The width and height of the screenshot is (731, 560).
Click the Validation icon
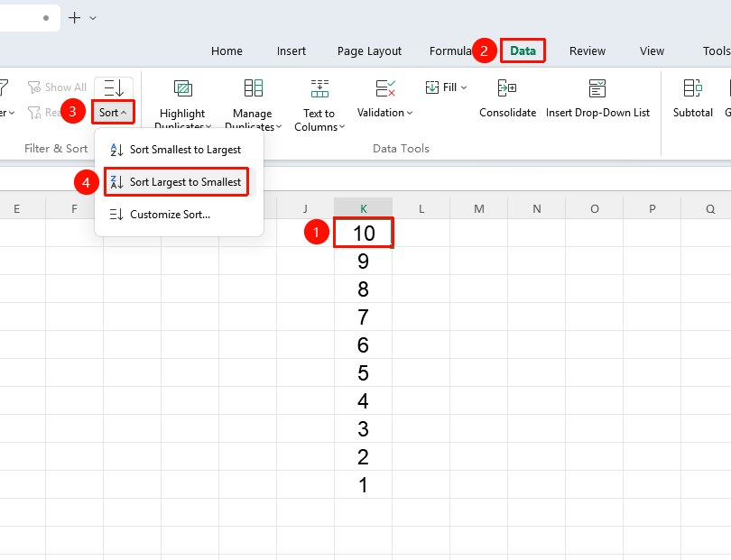click(x=385, y=88)
